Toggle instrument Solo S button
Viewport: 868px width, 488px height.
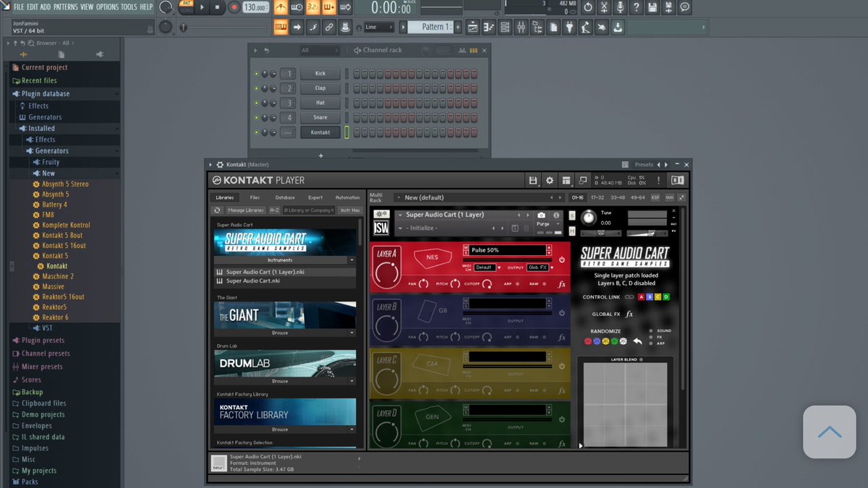coord(572,216)
